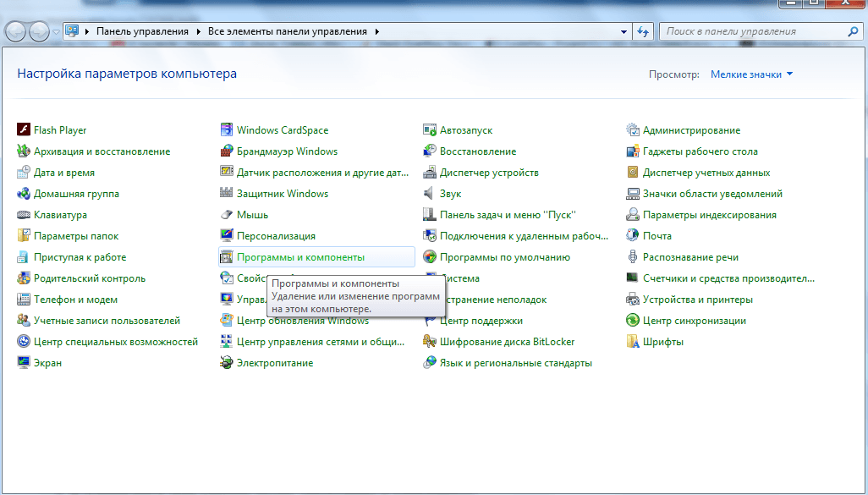The height and width of the screenshot is (495, 868).
Task: Open Центр поддержки link
Action: click(481, 321)
